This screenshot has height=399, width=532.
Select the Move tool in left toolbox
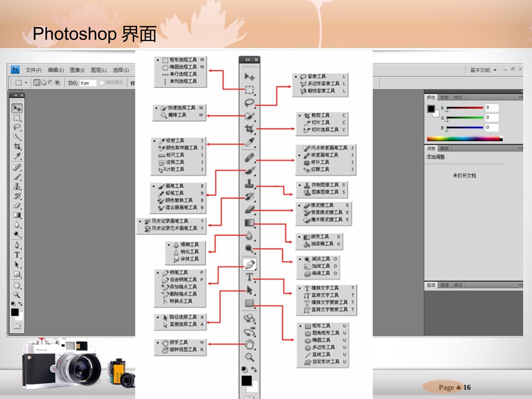tap(17, 108)
